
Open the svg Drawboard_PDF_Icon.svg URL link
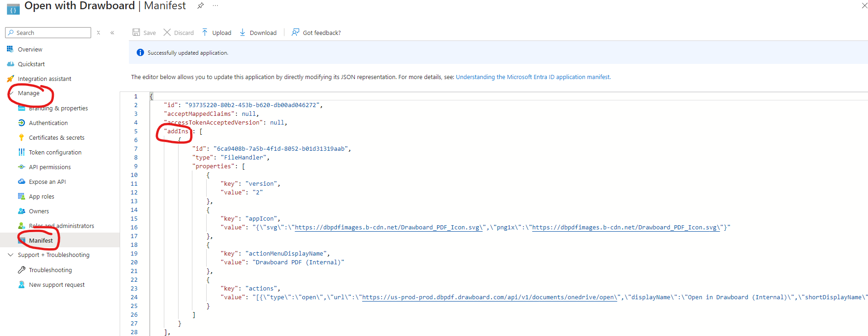coord(389,227)
